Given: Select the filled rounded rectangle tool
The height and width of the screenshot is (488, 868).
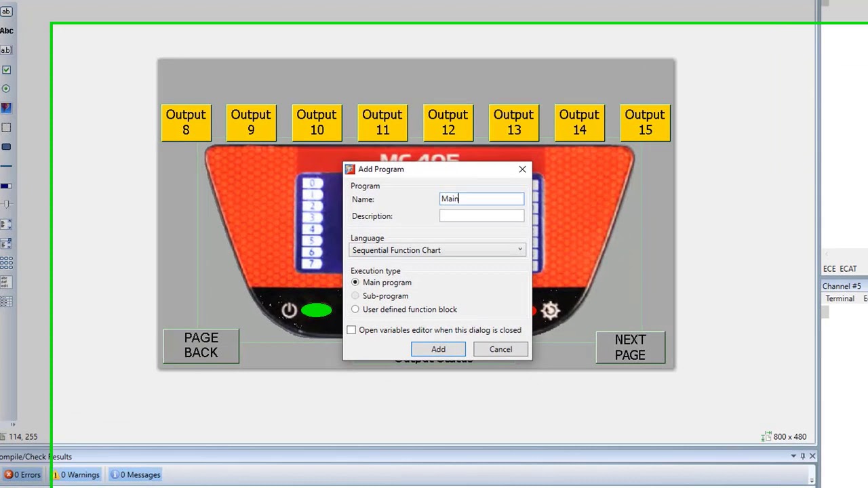Looking at the screenshot, I should (x=6, y=146).
